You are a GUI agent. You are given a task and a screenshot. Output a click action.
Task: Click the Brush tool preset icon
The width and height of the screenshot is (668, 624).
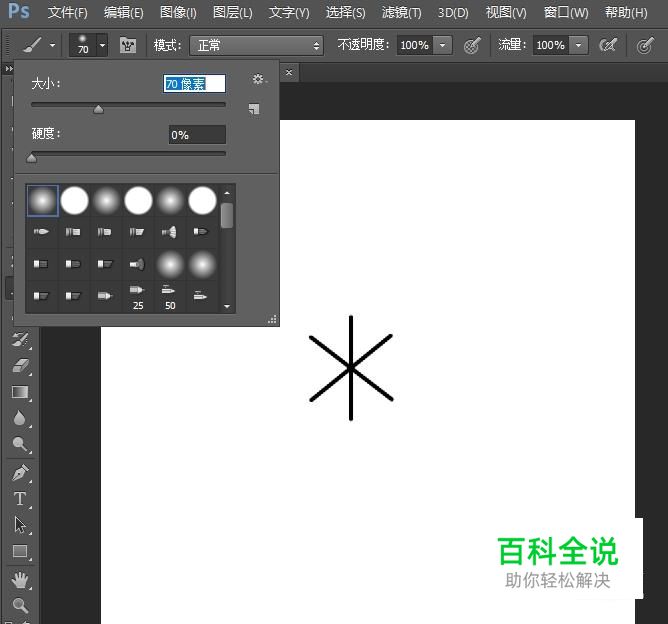point(32,45)
